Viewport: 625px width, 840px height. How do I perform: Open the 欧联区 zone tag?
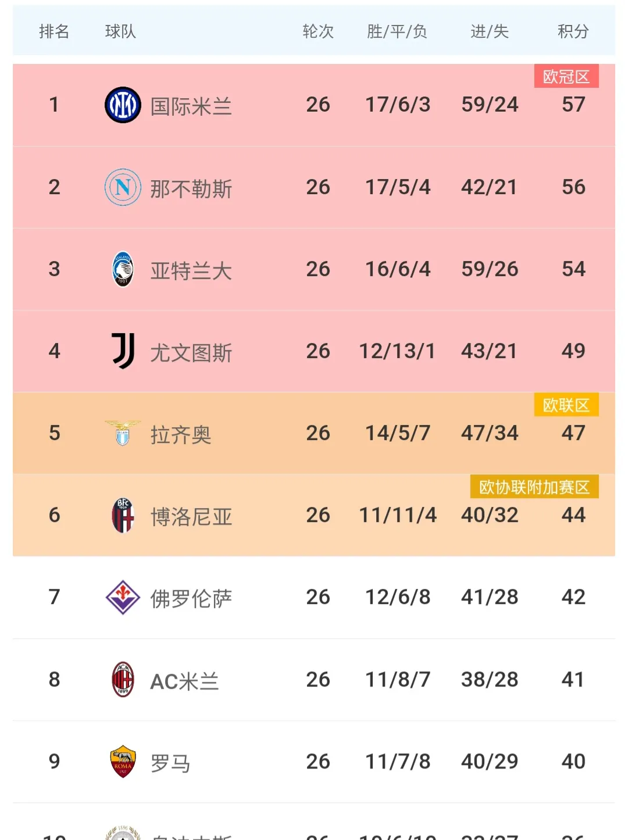[566, 405]
